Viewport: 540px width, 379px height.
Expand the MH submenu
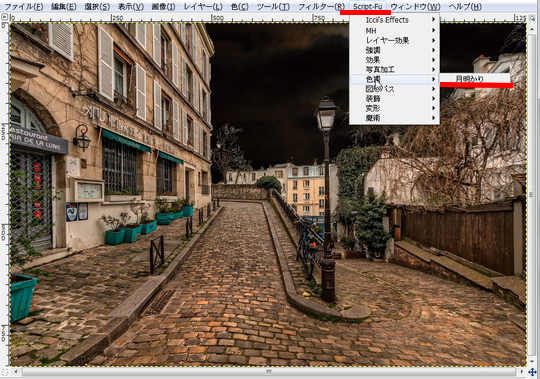[x=394, y=31]
